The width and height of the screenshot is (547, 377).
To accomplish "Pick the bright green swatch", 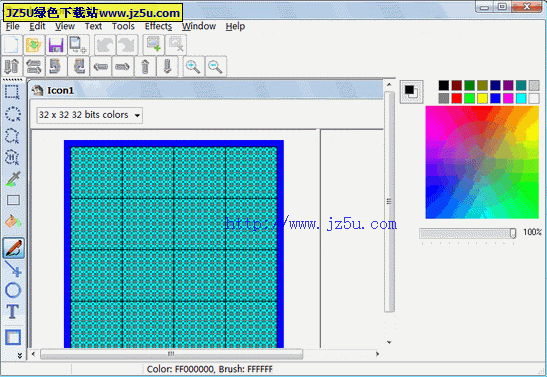I will tap(470, 98).
